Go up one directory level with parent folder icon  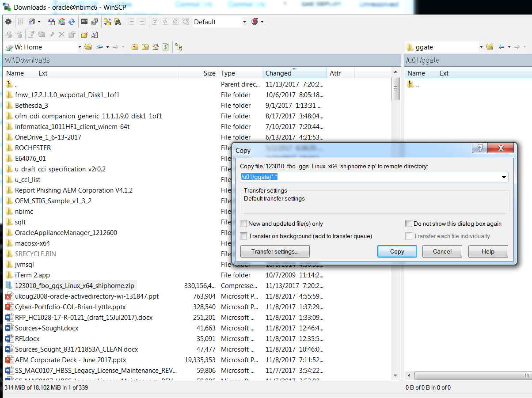point(135,47)
